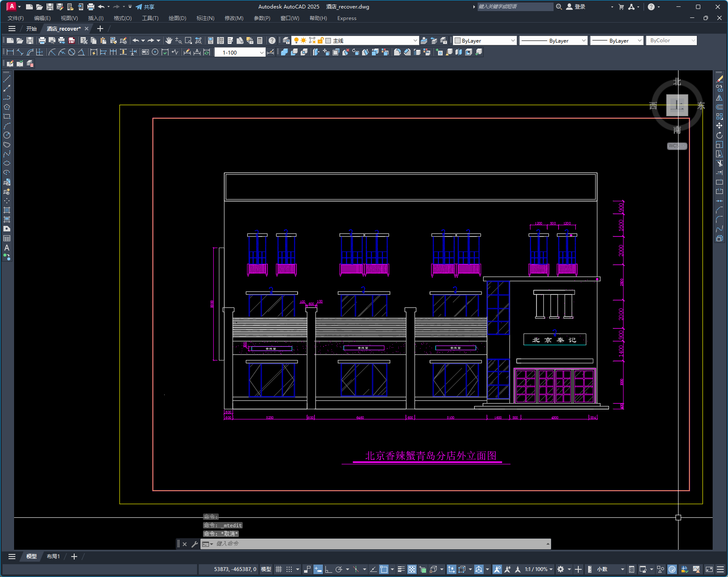Select the Line tool in the draw toolbar
This screenshot has height=577, width=728.
tap(7, 79)
